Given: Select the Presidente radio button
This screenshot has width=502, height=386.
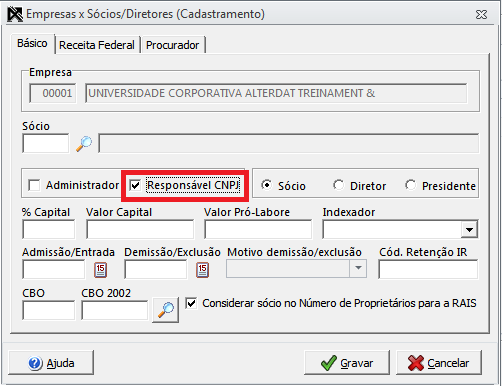Looking at the screenshot, I should tap(410, 185).
